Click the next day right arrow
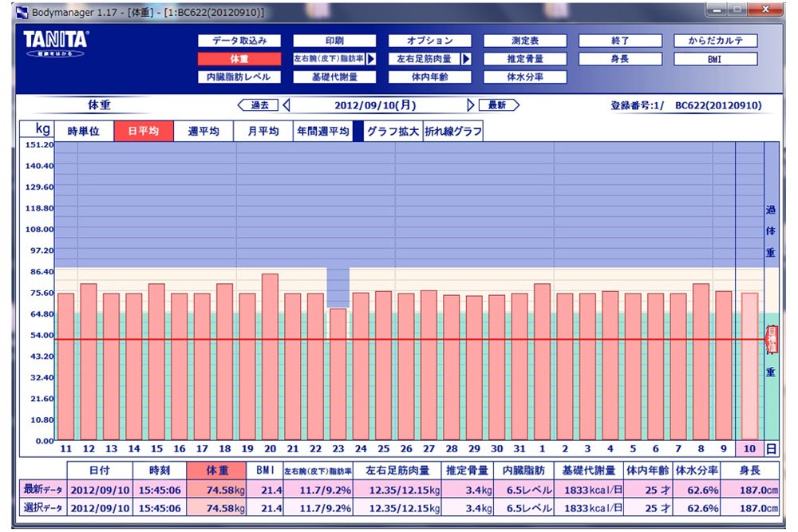This screenshot has width=798, height=532. [471, 105]
